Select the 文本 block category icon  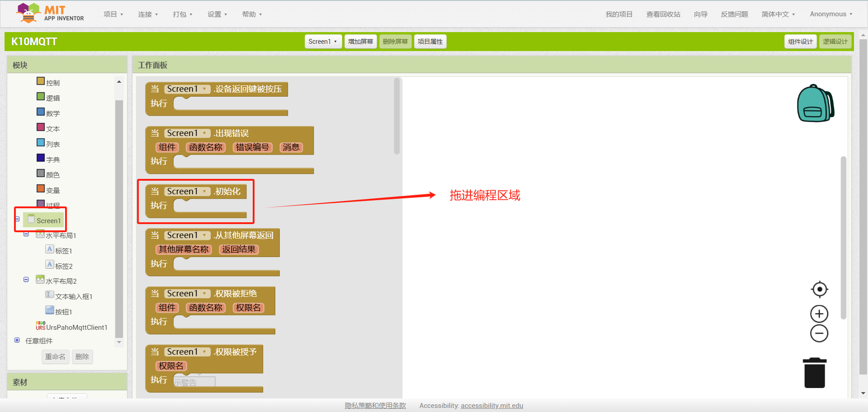[x=41, y=127]
